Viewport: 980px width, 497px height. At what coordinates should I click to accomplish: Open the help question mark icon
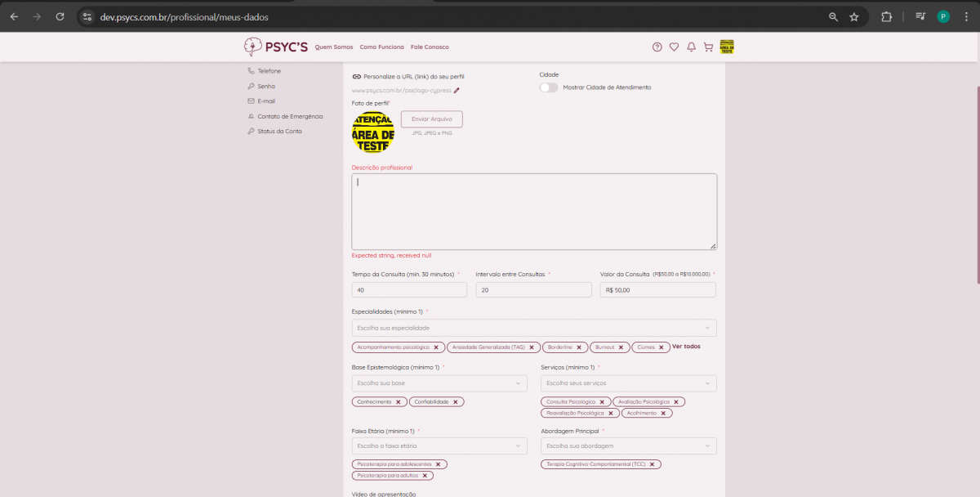point(657,47)
